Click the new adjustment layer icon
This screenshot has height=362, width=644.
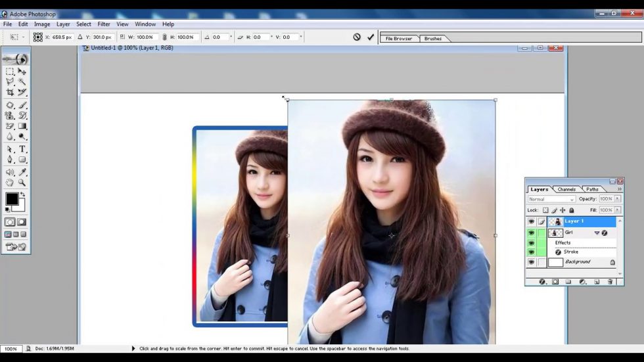(582, 282)
